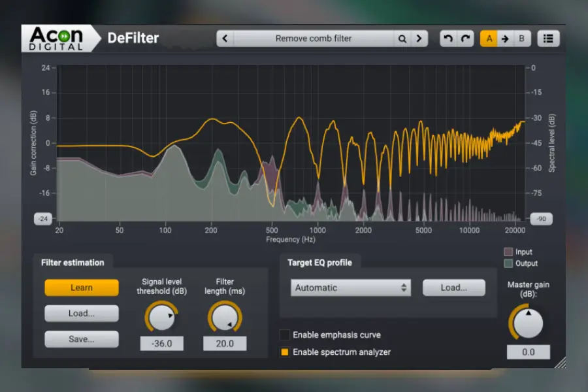
Task: Enable the emphasis curve checkbox
Action: point(285,335)
